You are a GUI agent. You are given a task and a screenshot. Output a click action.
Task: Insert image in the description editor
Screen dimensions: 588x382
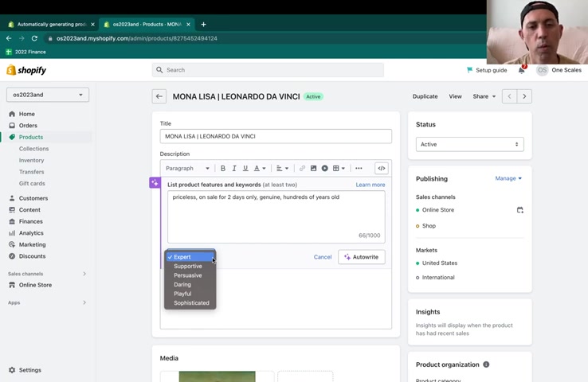(313, 169)
